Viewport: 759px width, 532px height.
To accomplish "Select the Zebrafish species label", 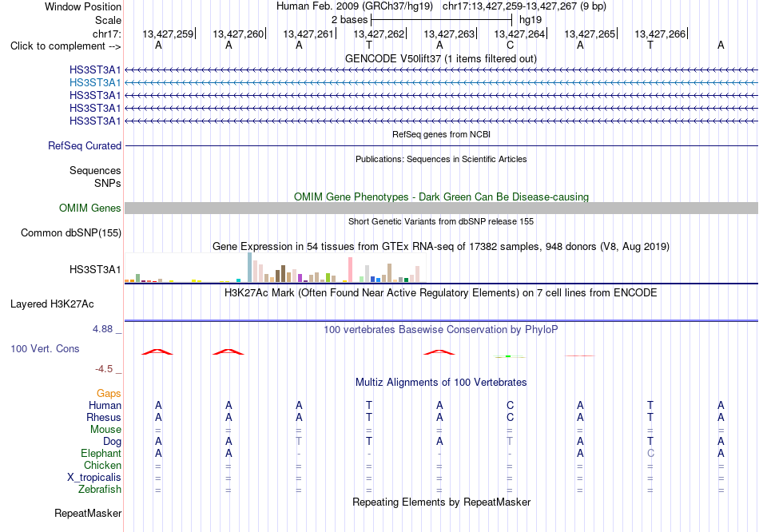I will [x=100, y=490].
